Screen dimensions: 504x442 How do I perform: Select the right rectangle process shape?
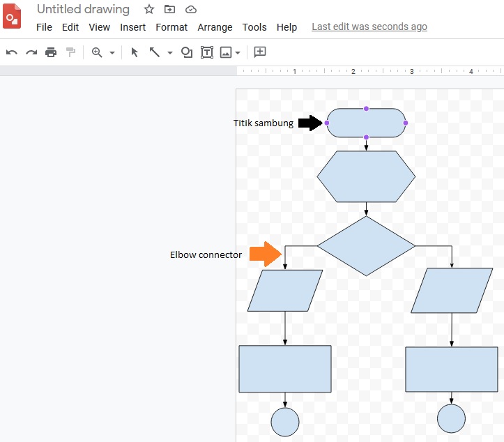(452, 369)
